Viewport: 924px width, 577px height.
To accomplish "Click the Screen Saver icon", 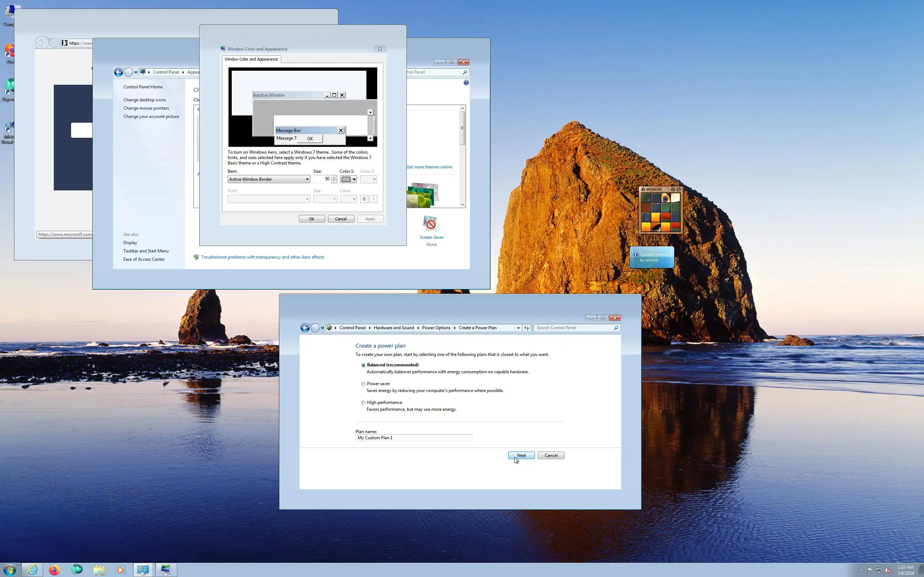I will click(431, 224).
